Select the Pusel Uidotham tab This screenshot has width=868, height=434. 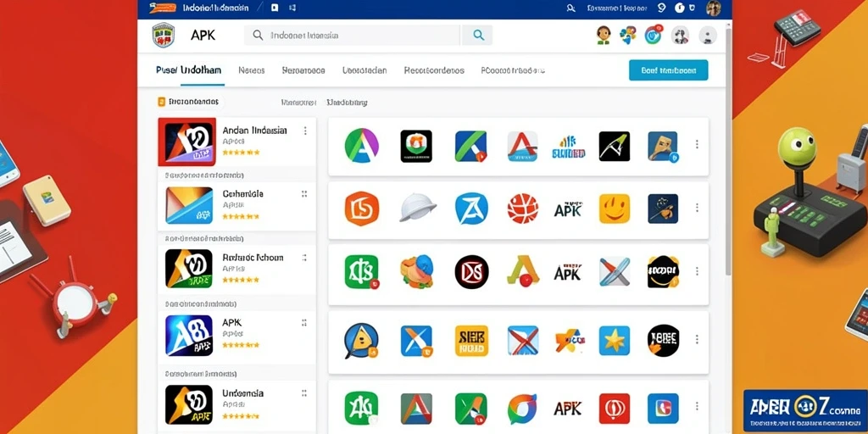pos(188,70)
